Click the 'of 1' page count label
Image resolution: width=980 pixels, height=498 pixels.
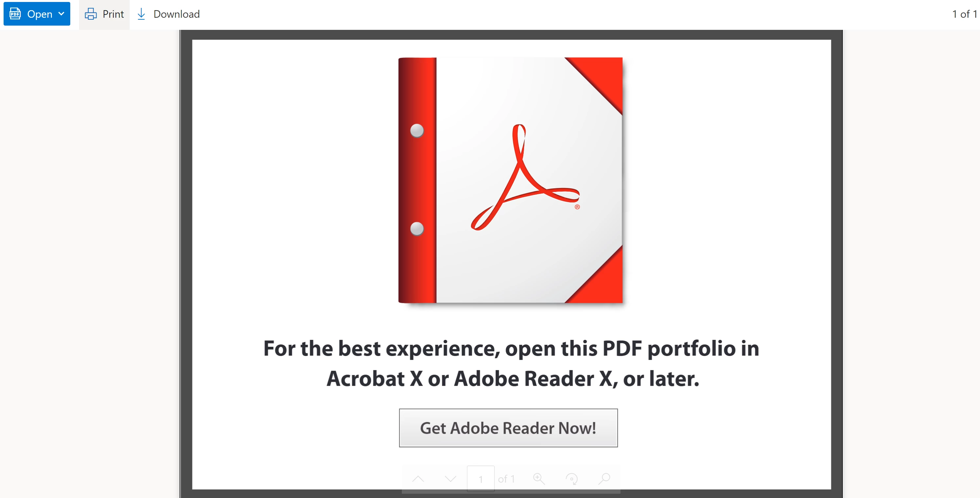(x=506, y=479)
